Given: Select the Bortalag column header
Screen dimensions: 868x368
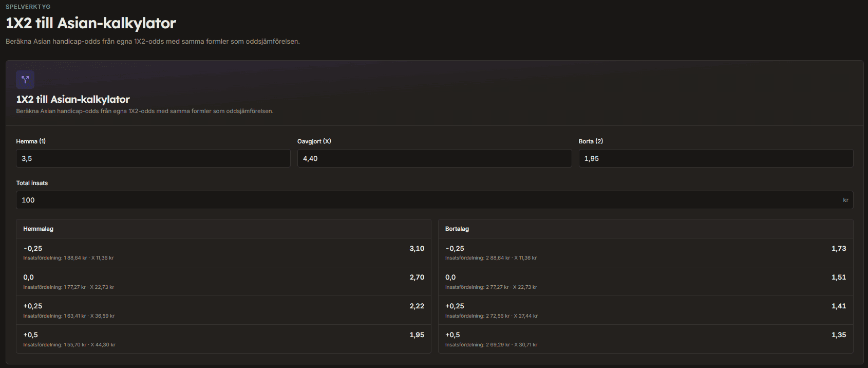Looking at the screenshot, I should pos(457,229).
